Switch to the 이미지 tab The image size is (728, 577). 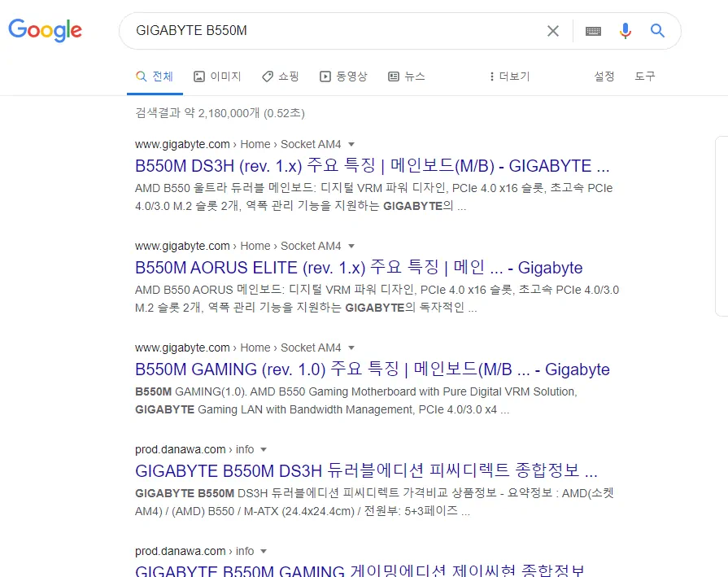(217, 76)
